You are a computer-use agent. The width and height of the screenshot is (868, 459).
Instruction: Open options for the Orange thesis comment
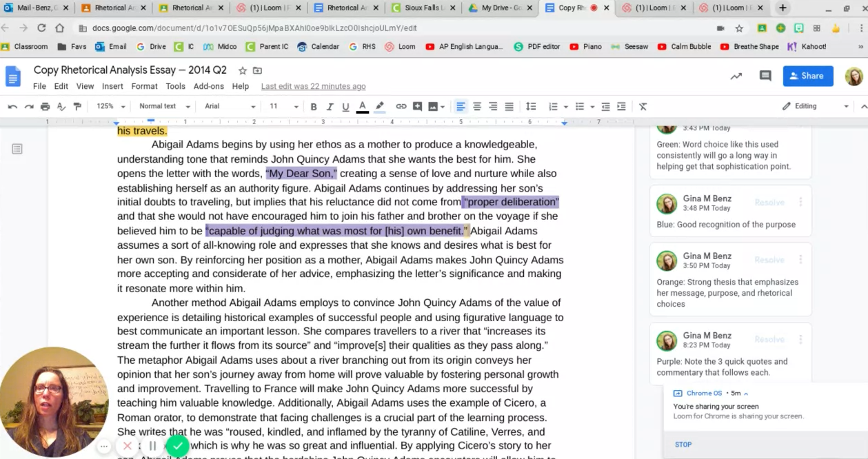pyautogui.click(x=800, y=260)
